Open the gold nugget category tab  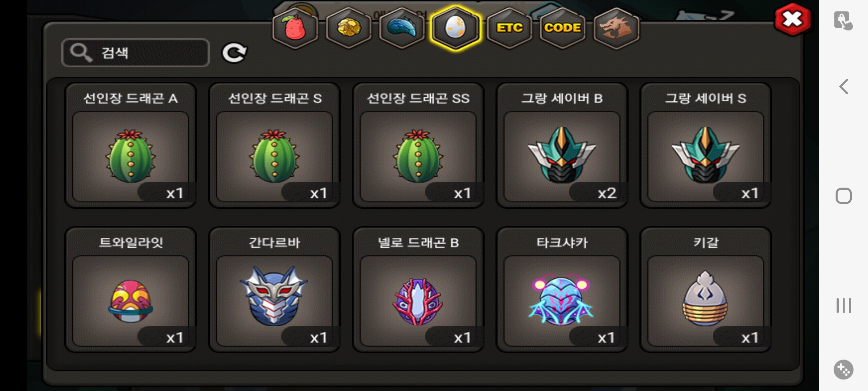pos(349,28)
